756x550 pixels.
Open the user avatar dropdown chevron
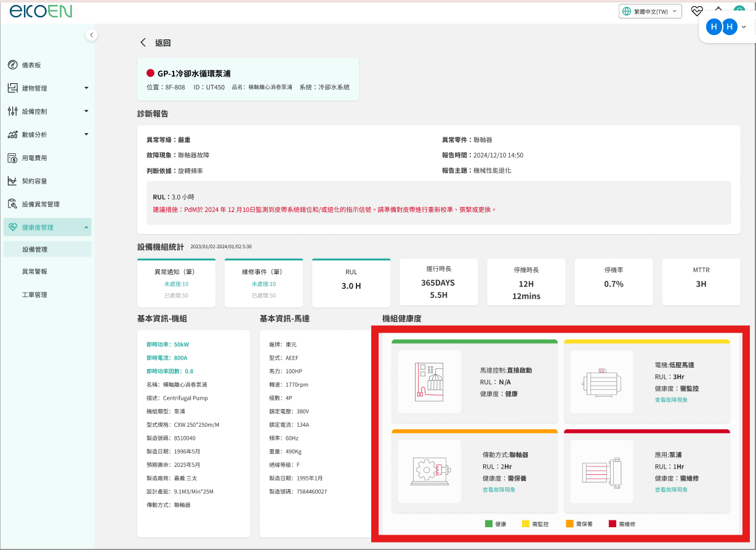744,27
